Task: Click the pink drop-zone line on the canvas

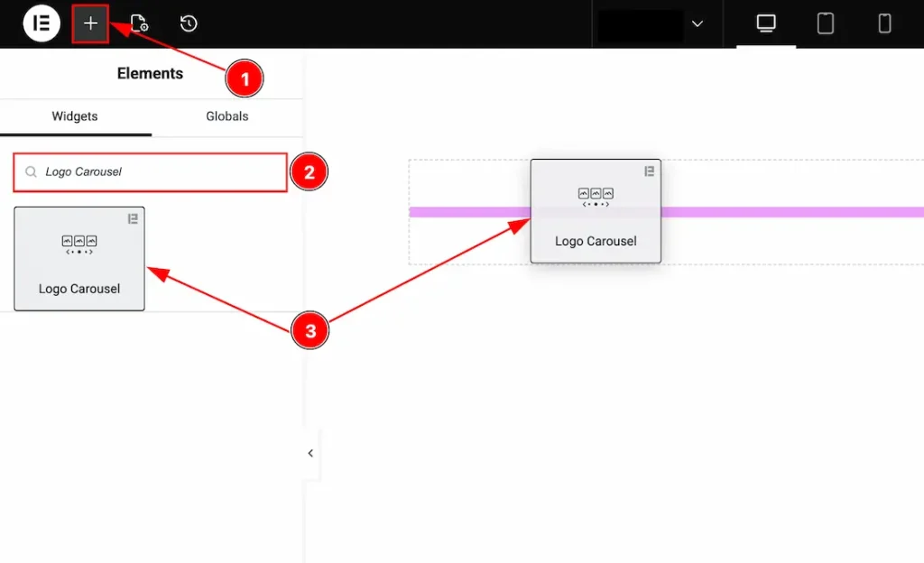Action: pos(794,212)
